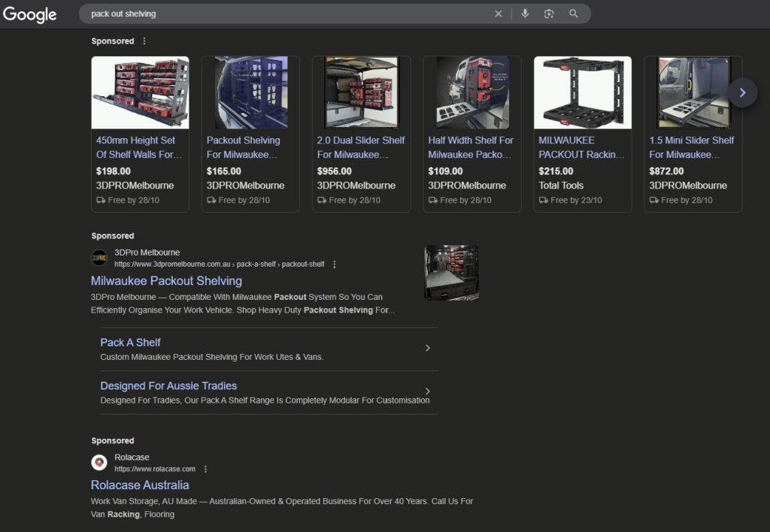
Task: Click the Google logo
Action: point(30,14)
